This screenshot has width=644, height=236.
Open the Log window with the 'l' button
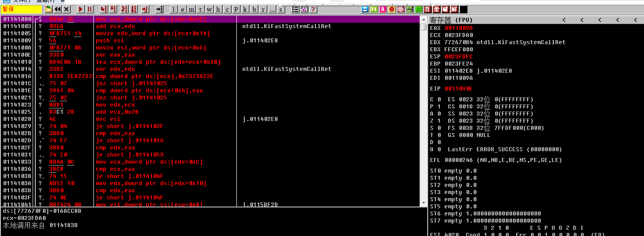[173, 9]
